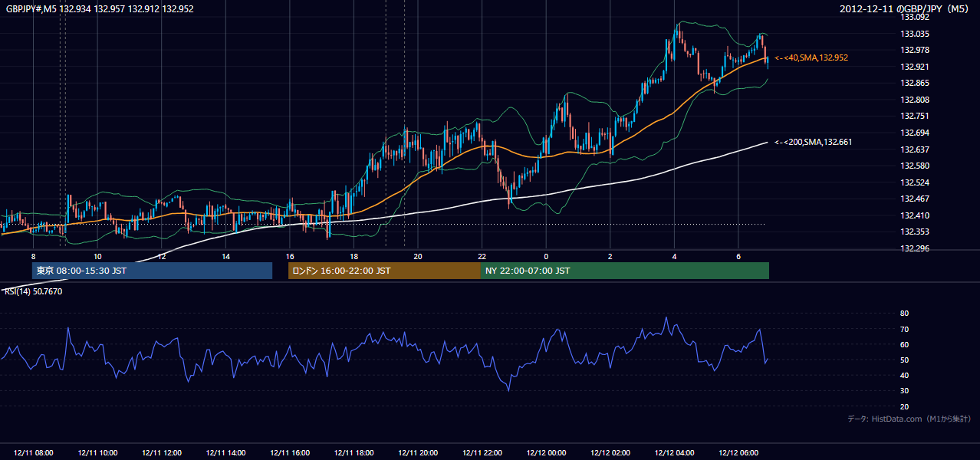Click price axis label 132.694
Image resolution: width=980 pixels, height=460 pixels.
tap(915, 133)
